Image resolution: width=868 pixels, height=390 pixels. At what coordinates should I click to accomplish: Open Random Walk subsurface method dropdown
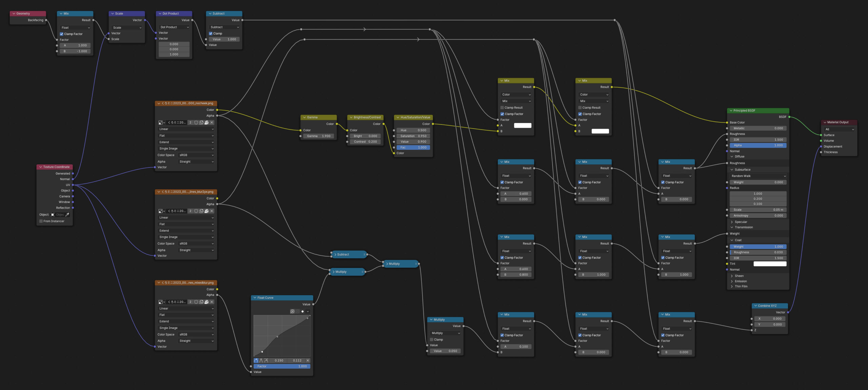tap(758, 176)
